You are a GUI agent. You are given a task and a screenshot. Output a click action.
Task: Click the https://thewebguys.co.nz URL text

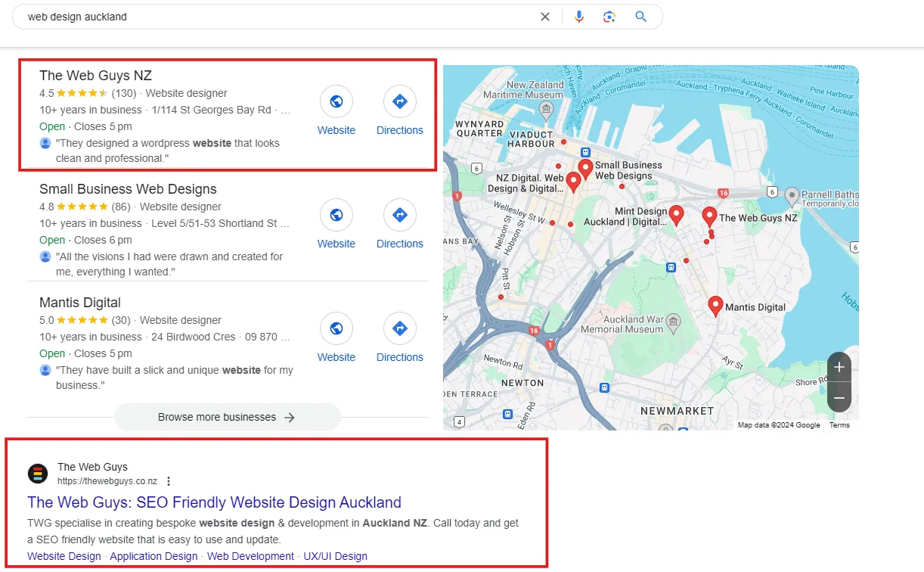click(x=107, y=481)
